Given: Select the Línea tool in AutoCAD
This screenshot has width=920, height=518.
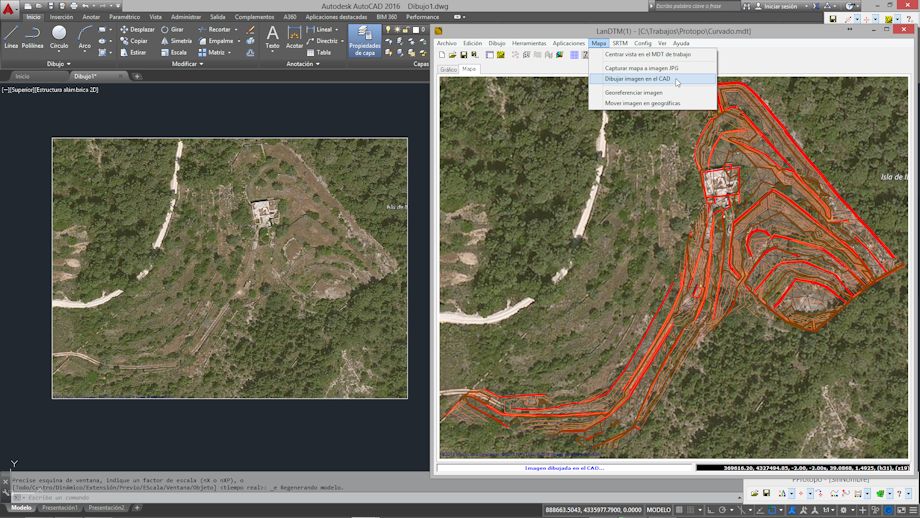Looking at the screenshot, I should point(11,36).
